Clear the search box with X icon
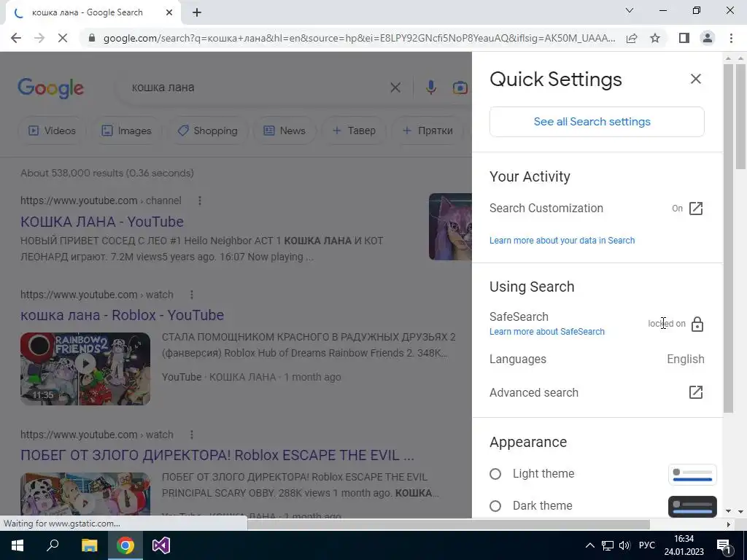Screen dimensions: 747x560 (x=395, y=87)
